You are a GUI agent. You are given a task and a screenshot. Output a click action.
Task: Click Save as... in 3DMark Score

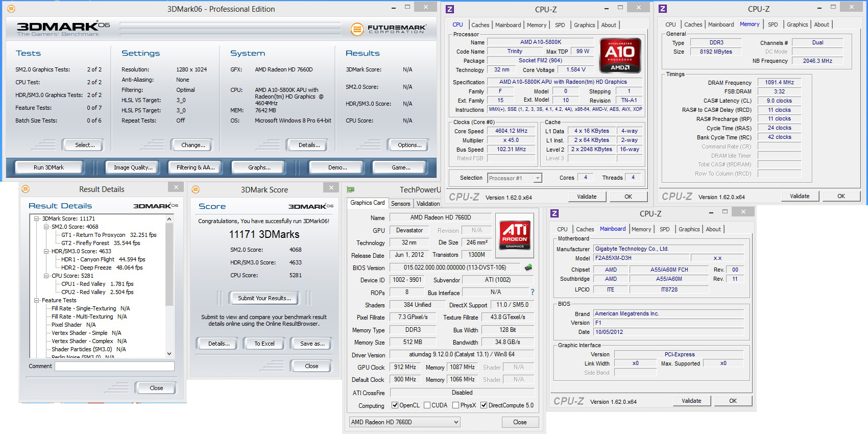tap(312, 344)
